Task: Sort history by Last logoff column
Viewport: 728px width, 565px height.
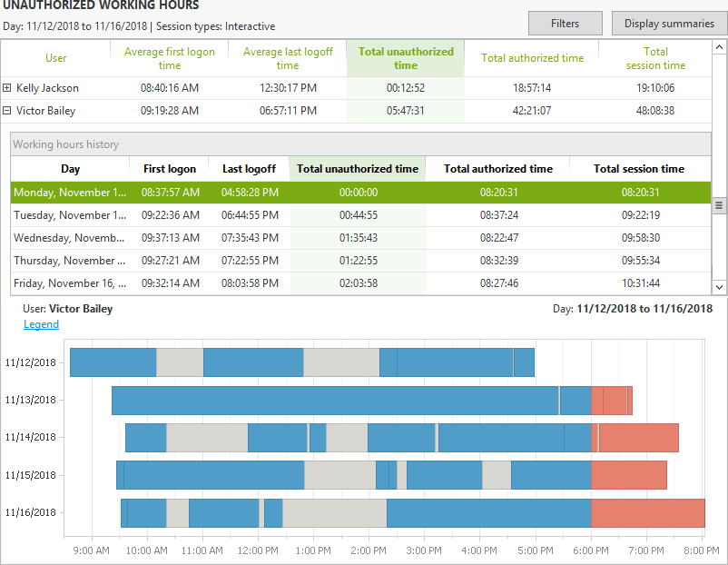Action: click(x=249, y=169)
